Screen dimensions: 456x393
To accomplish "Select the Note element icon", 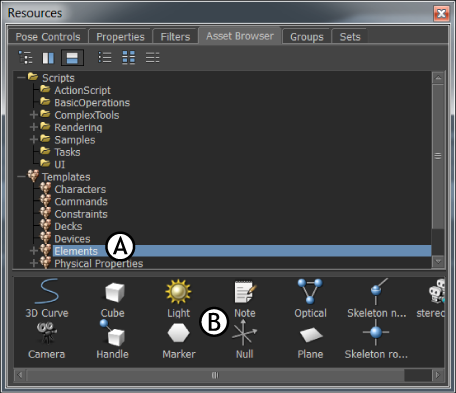I will tap(245, 292).
